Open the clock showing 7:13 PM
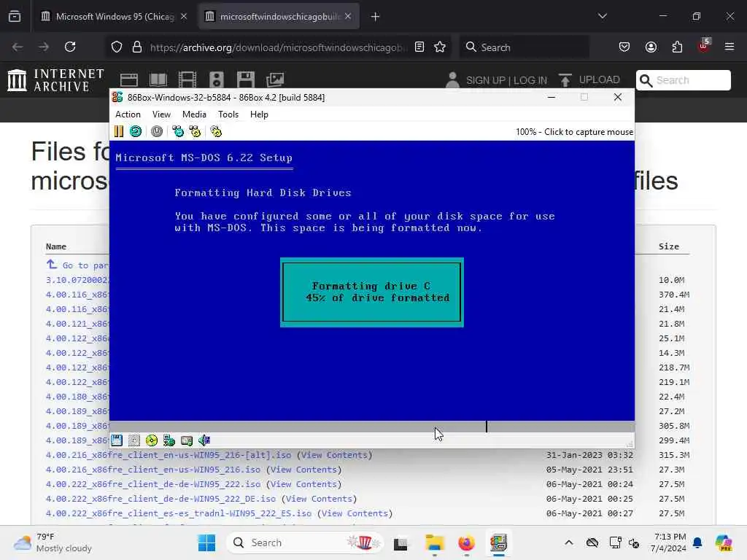Screen dimensions: 747x560 (669, 542)
